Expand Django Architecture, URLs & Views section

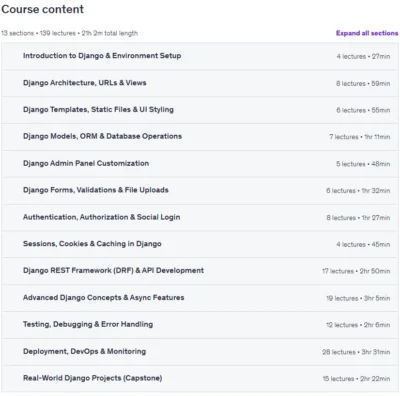tap(200, 83)
